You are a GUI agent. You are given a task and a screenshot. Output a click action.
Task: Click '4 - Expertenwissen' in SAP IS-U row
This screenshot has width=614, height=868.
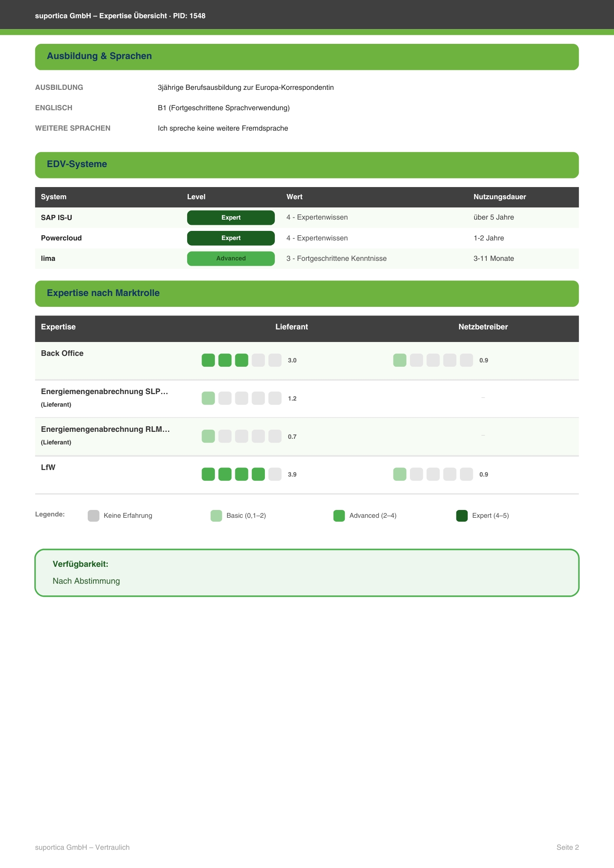click(x=317, y=217)
